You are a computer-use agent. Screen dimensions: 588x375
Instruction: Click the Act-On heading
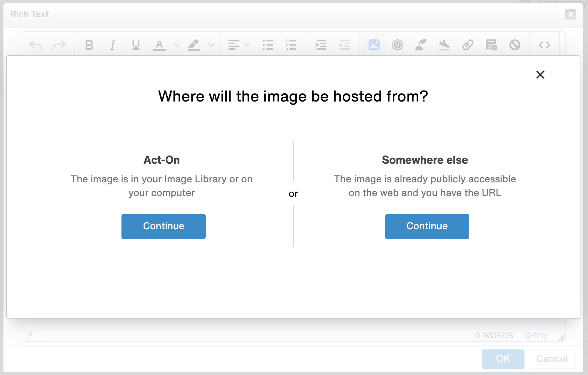click(x=161, y=160)
